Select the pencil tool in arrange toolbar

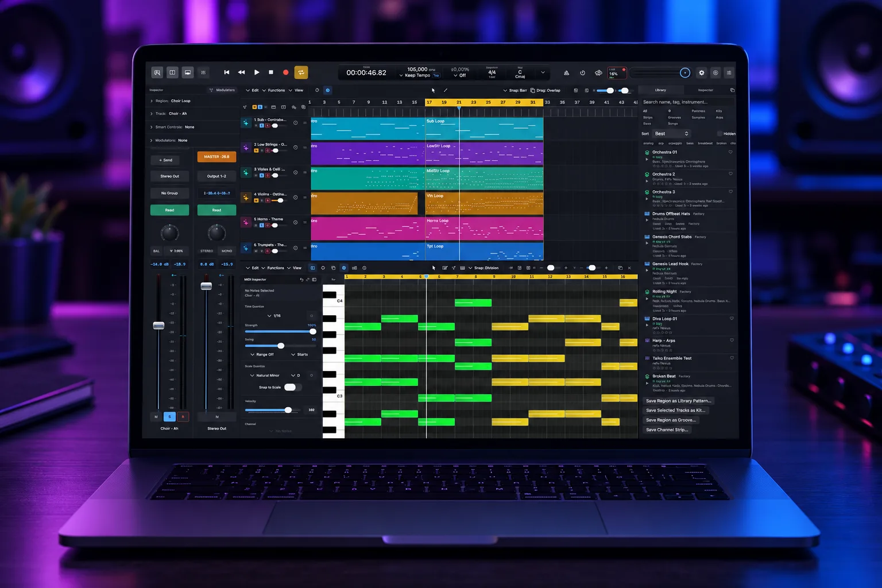(445, 90)
